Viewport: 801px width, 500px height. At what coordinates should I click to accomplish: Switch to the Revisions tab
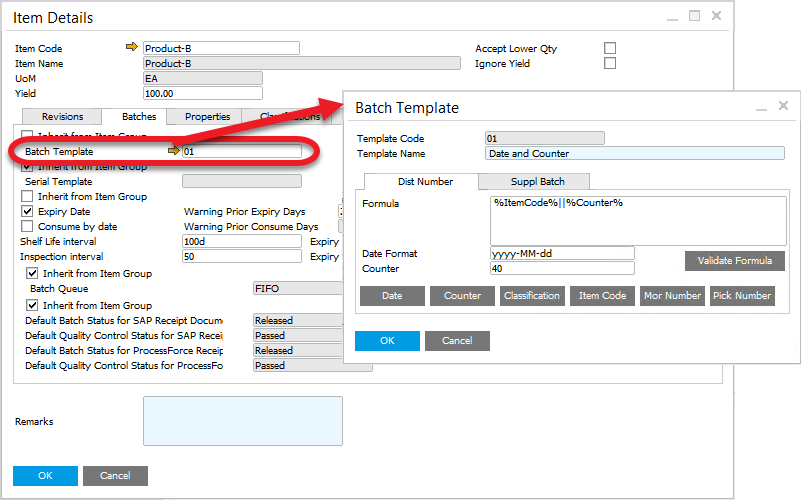click(62, 116)
